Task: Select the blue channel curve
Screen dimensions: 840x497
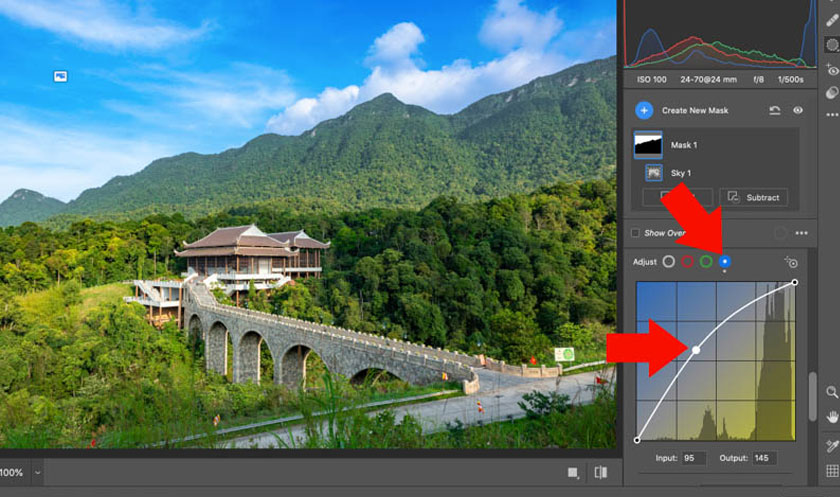Action: [725, 262]
